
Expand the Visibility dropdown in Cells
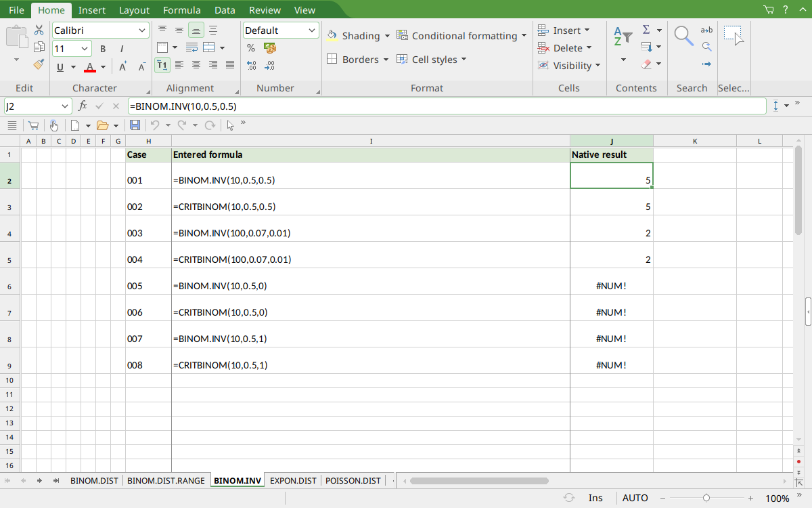click(x=597, y=66)
